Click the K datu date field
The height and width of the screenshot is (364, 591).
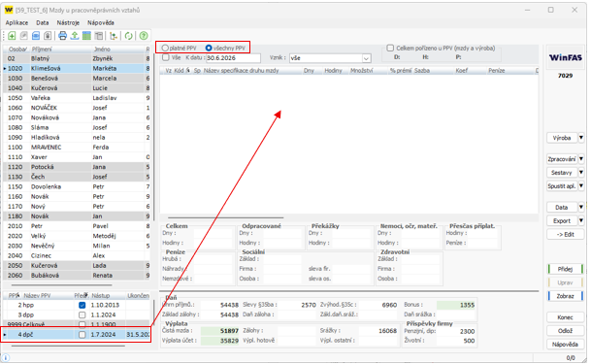233,58
